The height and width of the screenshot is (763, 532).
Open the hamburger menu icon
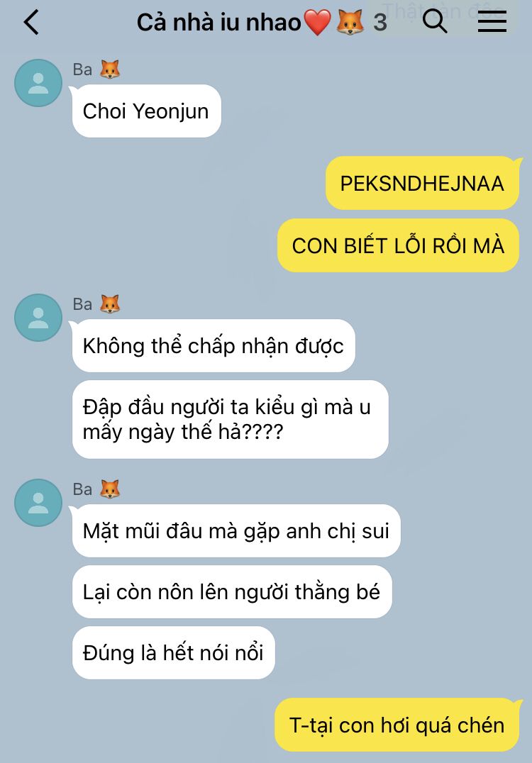492,22
